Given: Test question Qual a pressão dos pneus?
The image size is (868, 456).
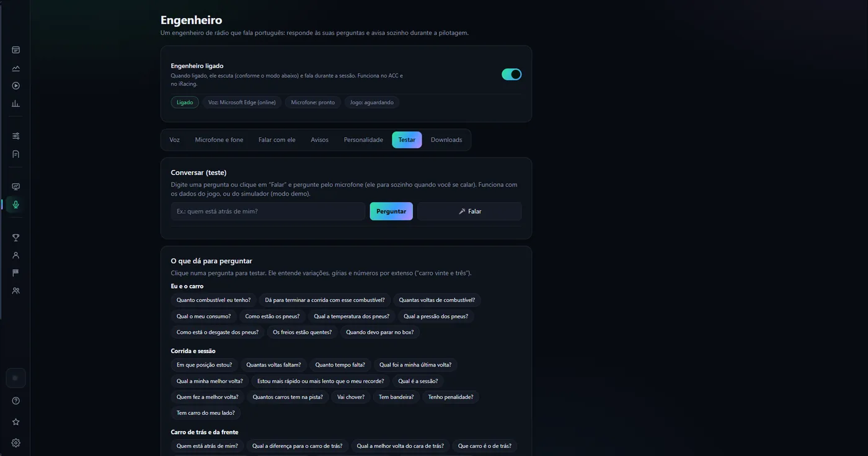Looking at the screenshot, I should [436, 316].
